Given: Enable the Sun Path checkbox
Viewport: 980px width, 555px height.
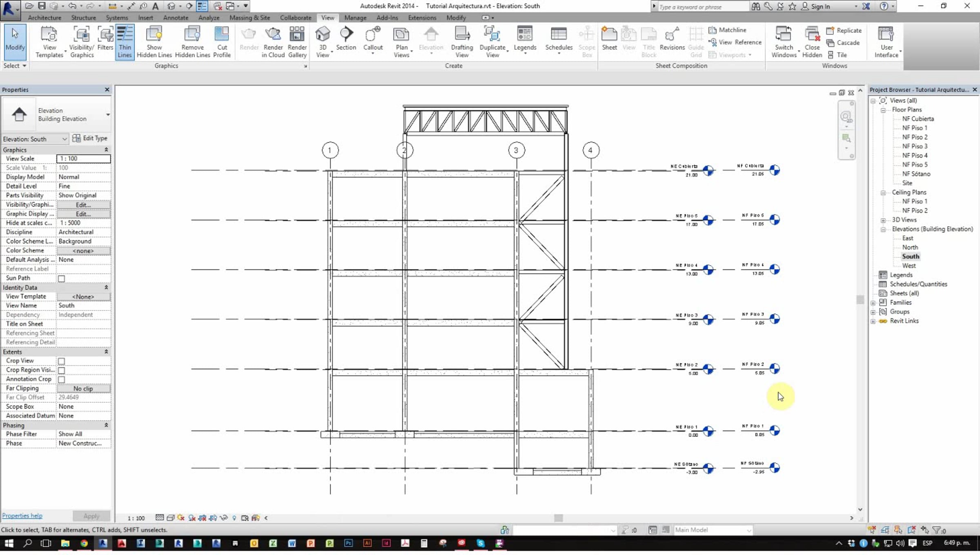Looking at the screenshot, I should pos(61,279).
